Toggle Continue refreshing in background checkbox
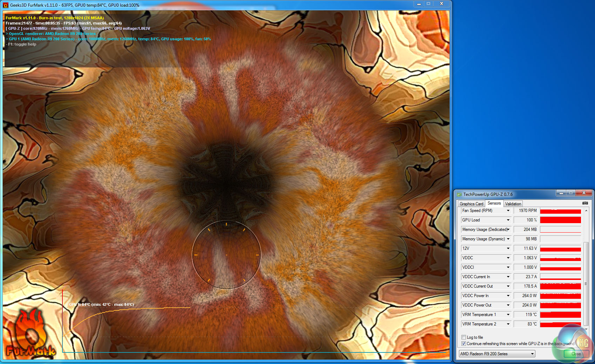 464,344
